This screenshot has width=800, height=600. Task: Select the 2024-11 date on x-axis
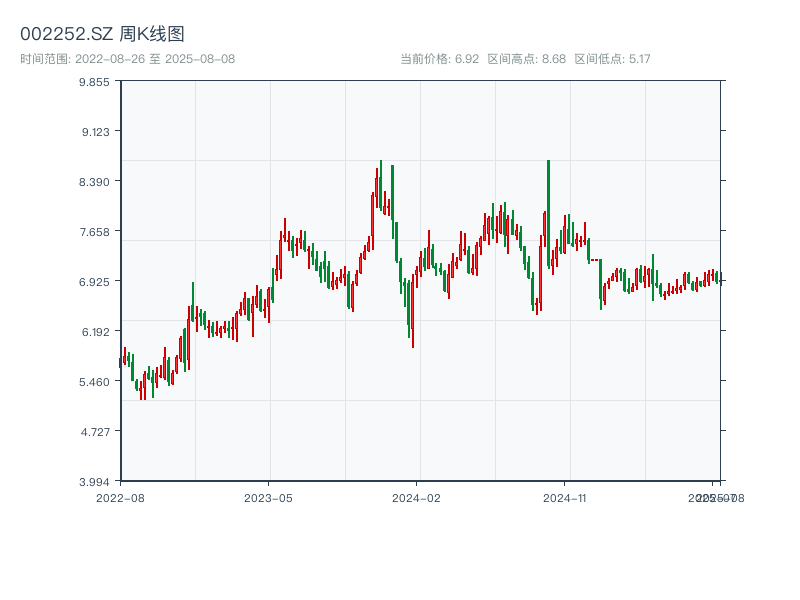[564, 497]
